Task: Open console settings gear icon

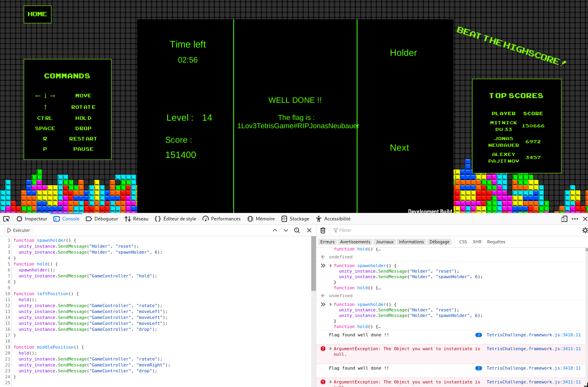Action: (585, 230)
